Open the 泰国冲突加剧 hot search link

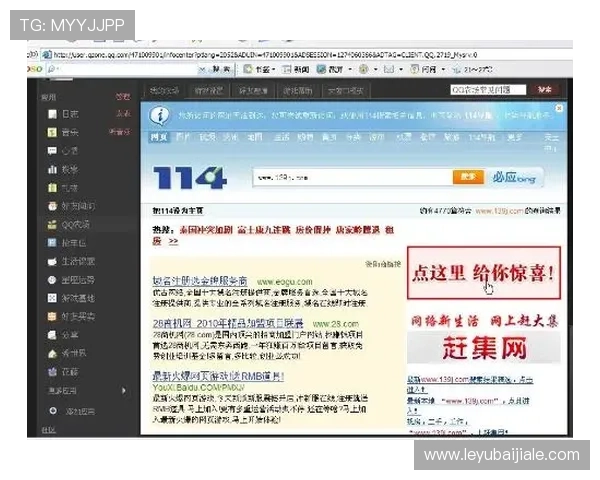[206, 230]
